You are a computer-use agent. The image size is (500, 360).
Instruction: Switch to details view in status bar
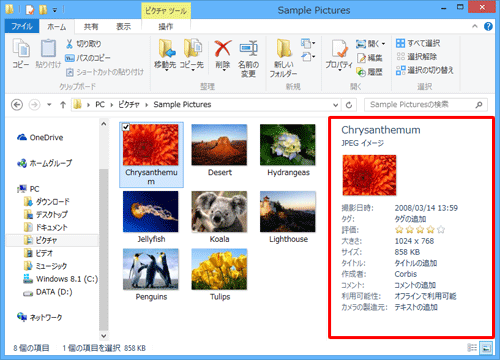[x=472, y=348]
